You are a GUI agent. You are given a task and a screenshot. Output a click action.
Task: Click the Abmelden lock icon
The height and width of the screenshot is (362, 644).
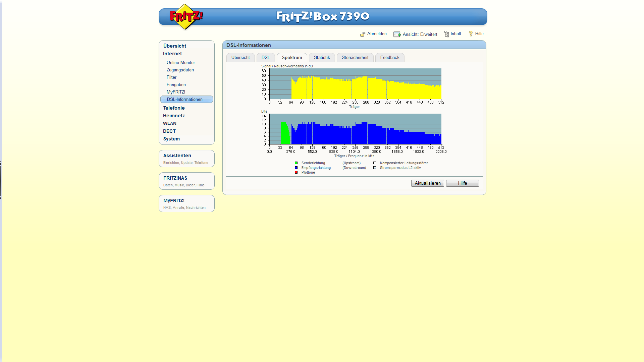pos(363,34)
